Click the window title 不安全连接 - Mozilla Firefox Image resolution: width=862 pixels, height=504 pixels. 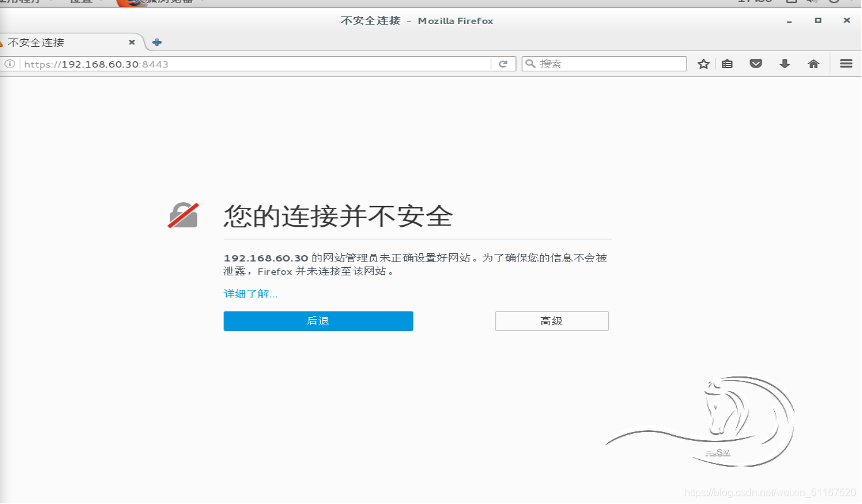[417, 21]
